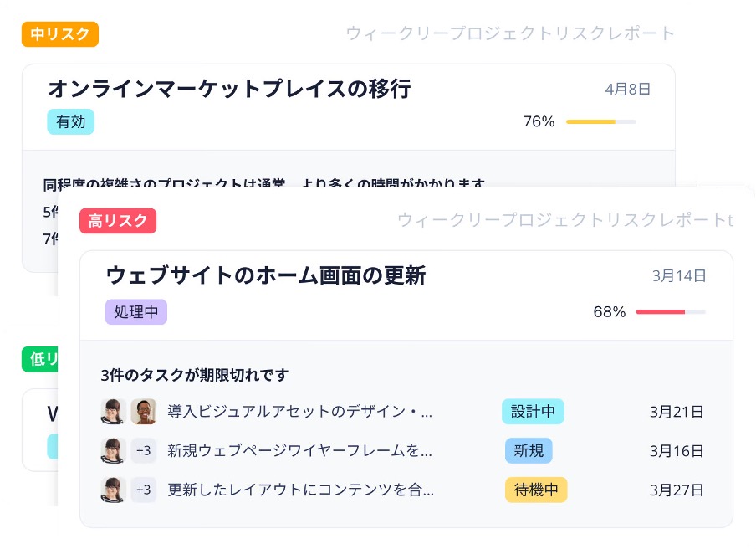The image size is (756, 549).
Task: Click the 新規 status label
Action: [529, 451]
